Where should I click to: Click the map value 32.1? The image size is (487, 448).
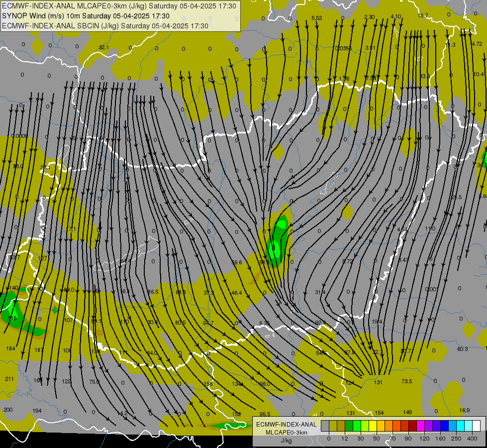tap(104, 47)
